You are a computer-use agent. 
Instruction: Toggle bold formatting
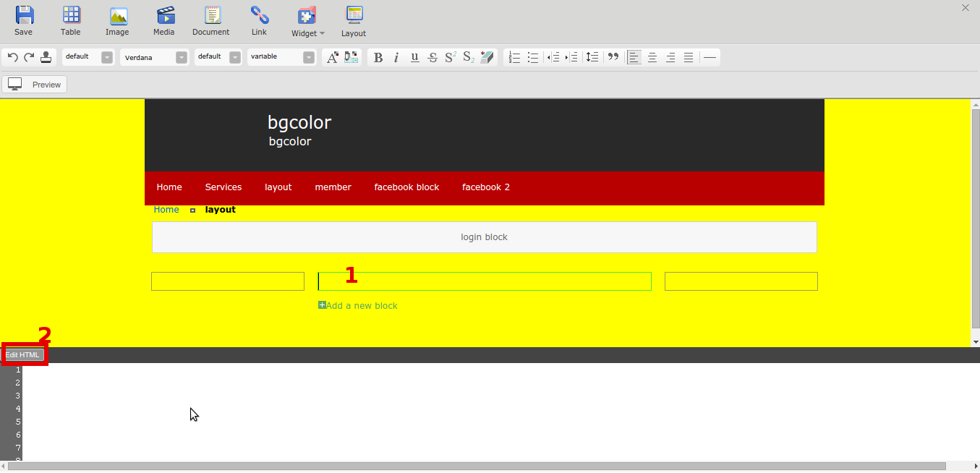378,57
